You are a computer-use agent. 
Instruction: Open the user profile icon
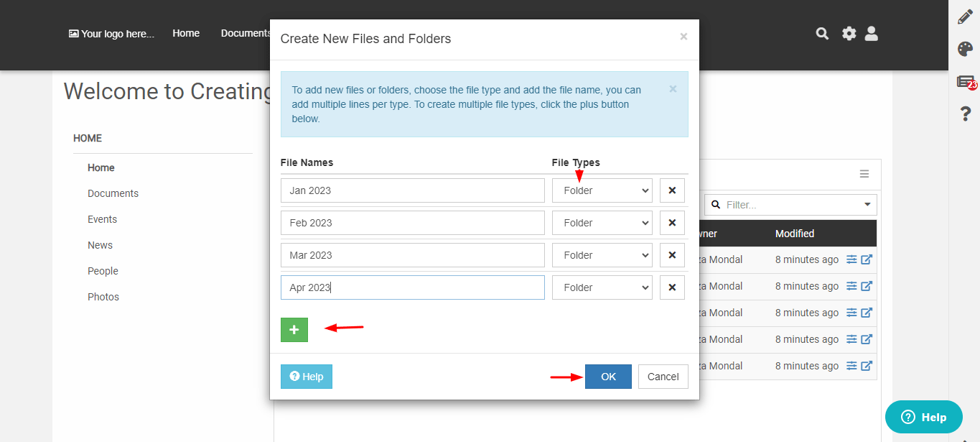pos(871,33)
